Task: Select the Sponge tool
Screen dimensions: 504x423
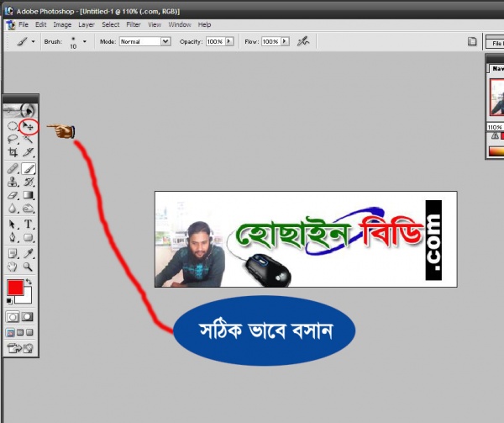Action: pos(29,209)
